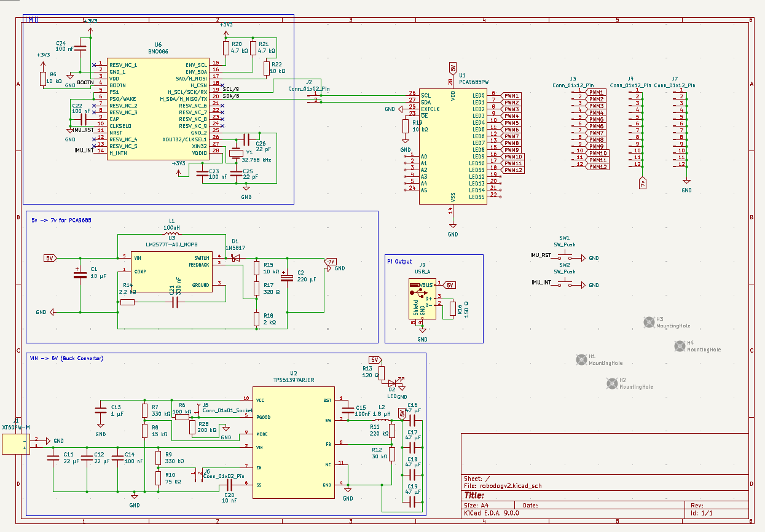
Task: Click the Title field in title block
Action: click(x=474, y=495)
